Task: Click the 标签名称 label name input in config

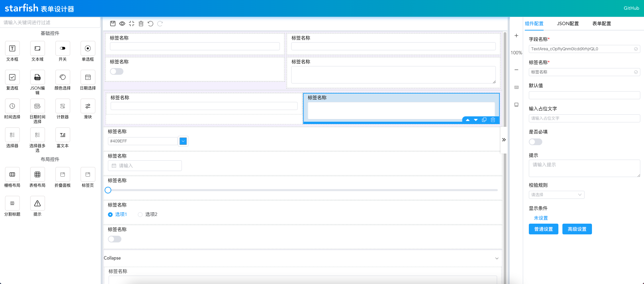Action: (584, 72)
